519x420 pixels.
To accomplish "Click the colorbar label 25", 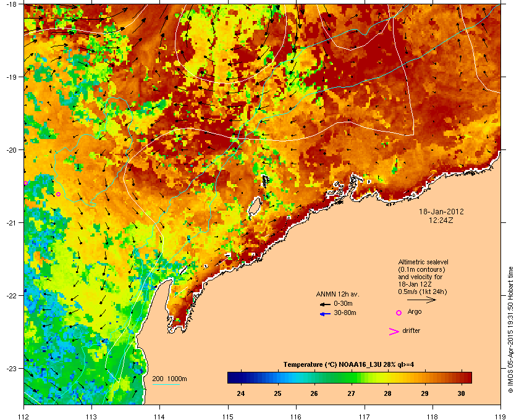I will point(277,393).
